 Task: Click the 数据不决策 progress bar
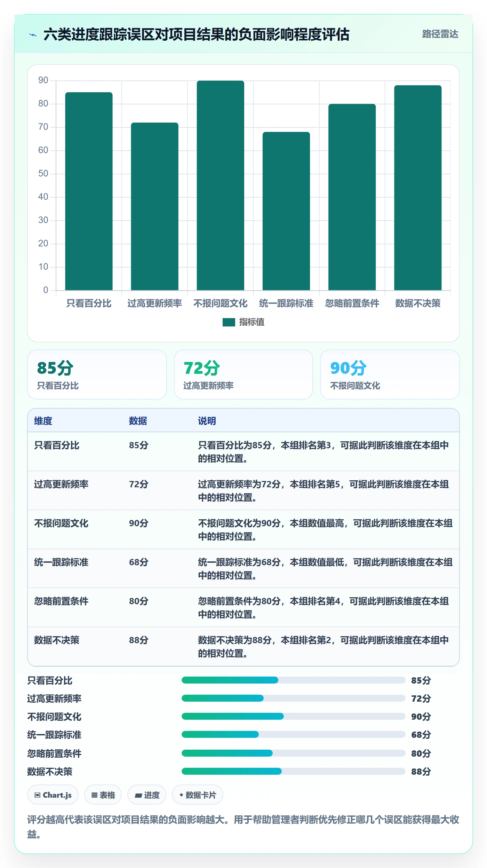pos(294,771)
